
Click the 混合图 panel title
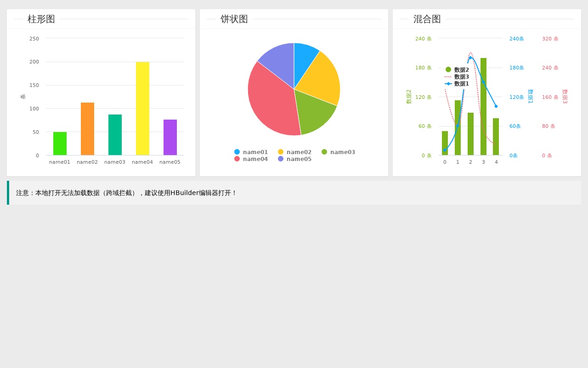click(x=427, y=19)
